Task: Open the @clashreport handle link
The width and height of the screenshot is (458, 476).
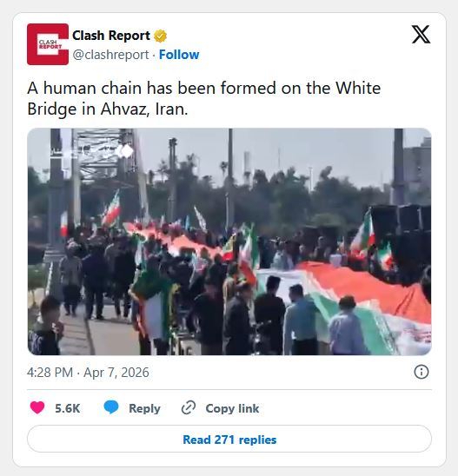Action: [110, 55]
